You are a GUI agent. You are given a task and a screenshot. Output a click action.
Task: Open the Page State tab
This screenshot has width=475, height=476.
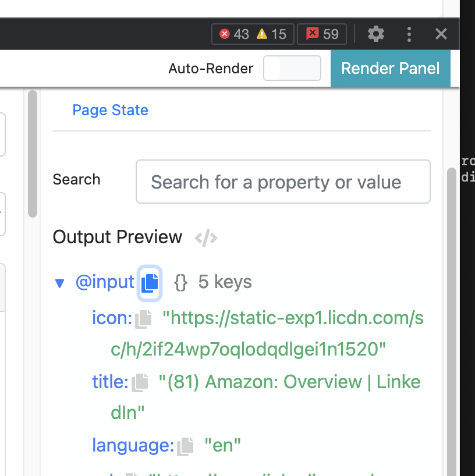coord(110,110)
